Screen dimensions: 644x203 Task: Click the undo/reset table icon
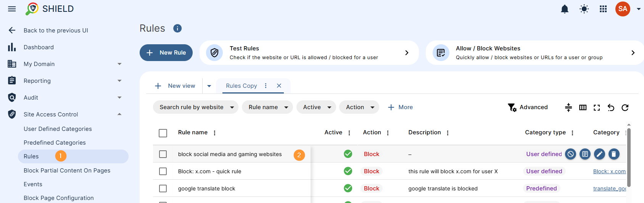pos(611,108)
